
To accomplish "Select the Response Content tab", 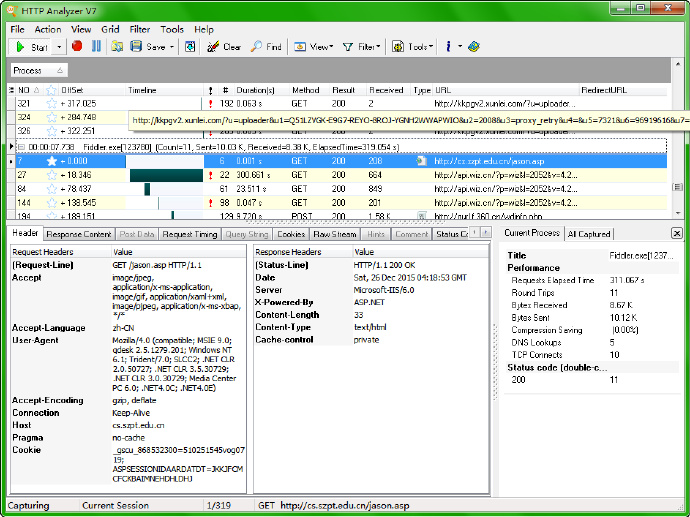I will (x=79, y=234).
